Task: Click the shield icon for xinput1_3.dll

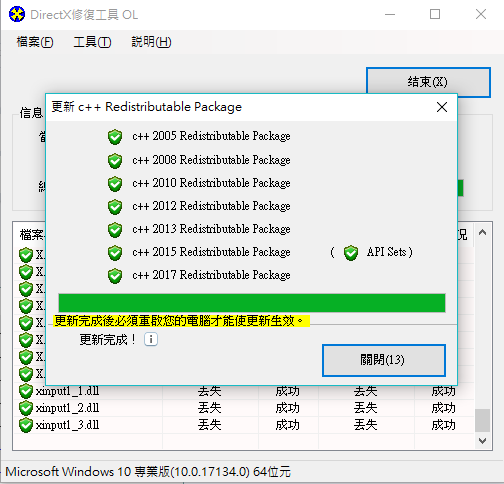Action: click(x=26, y=425)
